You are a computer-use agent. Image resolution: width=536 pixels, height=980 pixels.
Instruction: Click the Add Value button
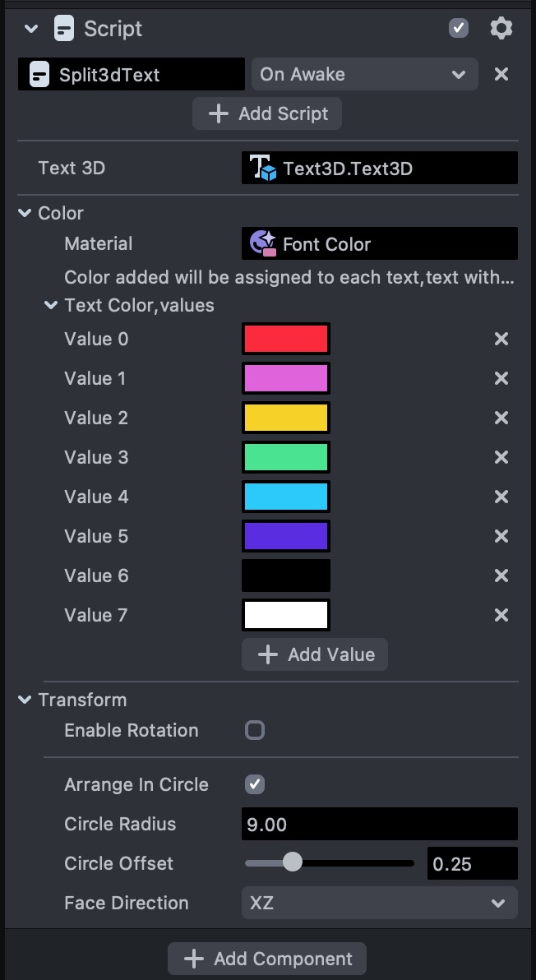(x=315, y=654)
